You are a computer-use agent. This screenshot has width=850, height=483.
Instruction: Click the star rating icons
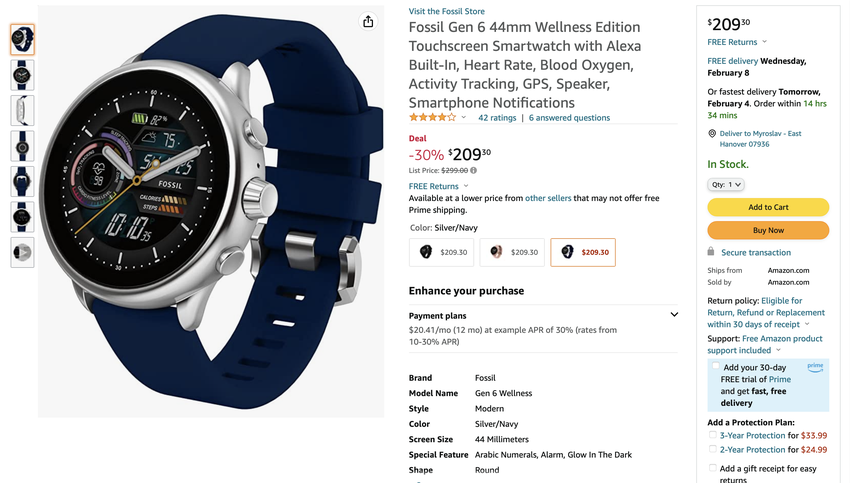point(432,118)
